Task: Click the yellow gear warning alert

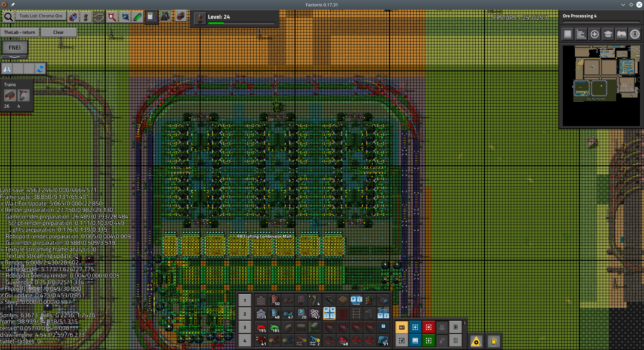Action: coord(476,342)
